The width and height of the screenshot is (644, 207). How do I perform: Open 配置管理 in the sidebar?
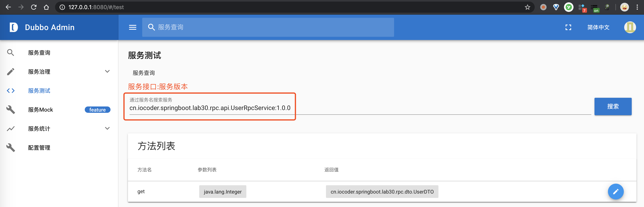[39, 148]
